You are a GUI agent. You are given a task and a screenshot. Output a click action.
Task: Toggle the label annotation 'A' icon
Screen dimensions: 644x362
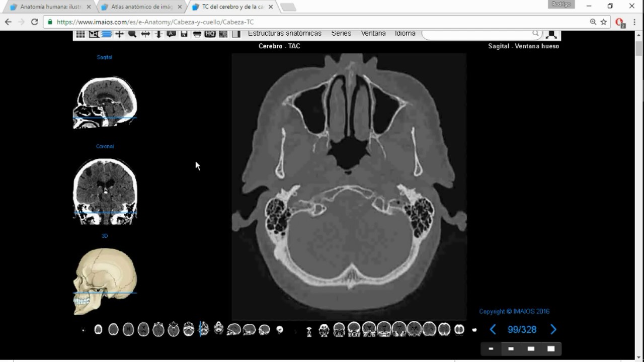point(171,34)
